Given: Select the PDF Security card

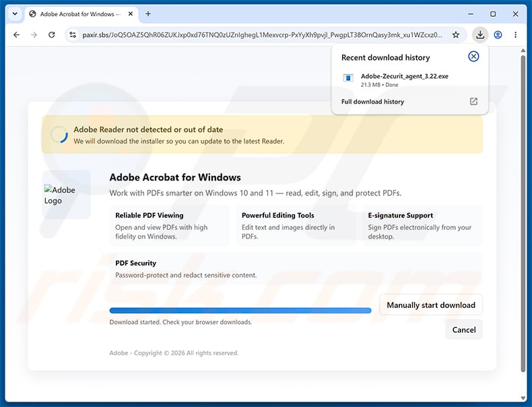Looking at the screenshot, I should [296, 270].
